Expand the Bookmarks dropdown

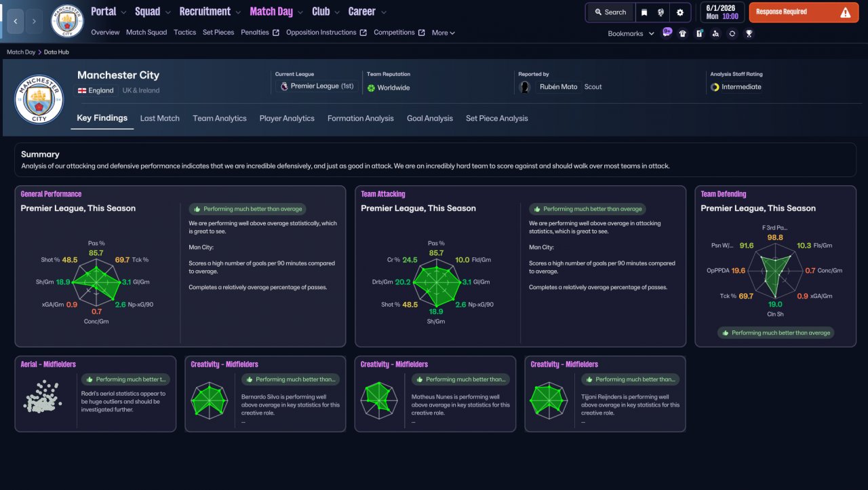(x=631, y=33)
